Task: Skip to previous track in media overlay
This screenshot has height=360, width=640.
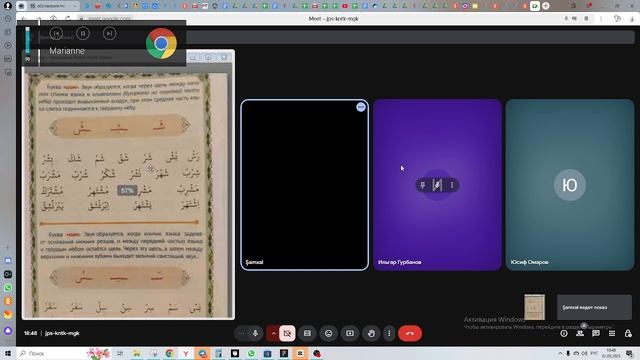Action: pyautogui.click(x=56, y=33)
